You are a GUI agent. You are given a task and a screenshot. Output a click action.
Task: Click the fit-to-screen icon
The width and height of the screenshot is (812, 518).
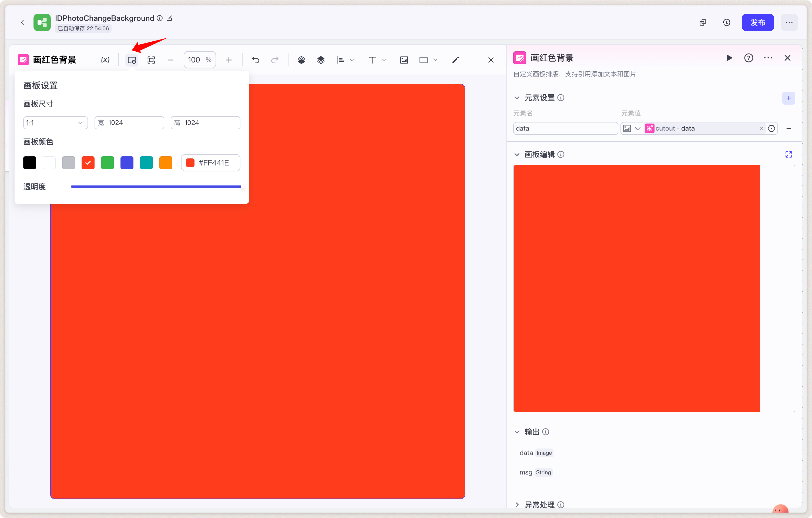tap(151, 60)
